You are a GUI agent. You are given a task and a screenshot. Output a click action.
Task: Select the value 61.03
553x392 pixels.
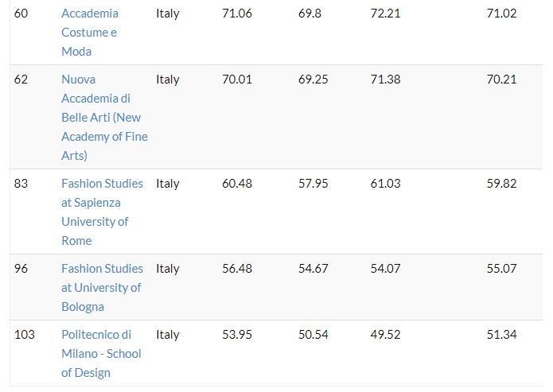[x=385, y=184]
